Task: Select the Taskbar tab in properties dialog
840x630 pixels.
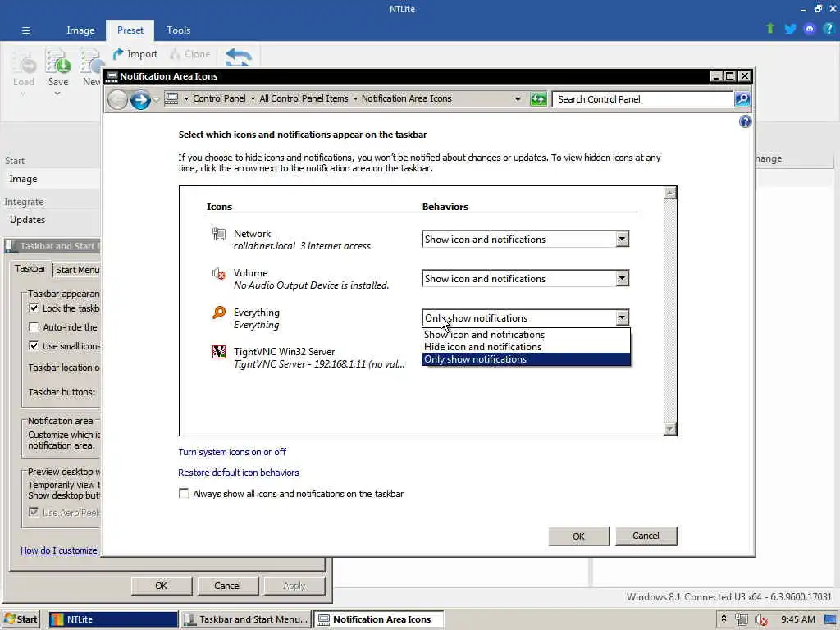Action: [x=30, y=268]
